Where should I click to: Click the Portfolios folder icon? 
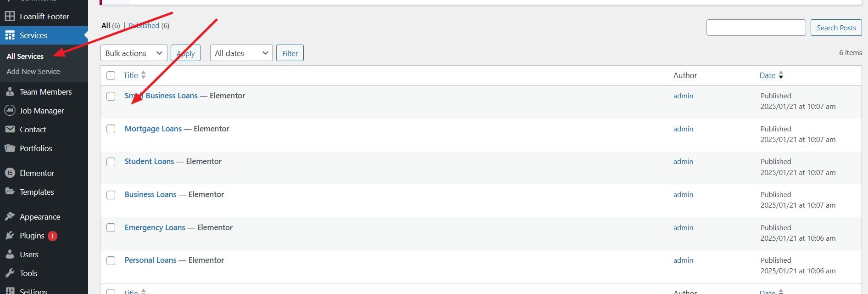[10, 148]
